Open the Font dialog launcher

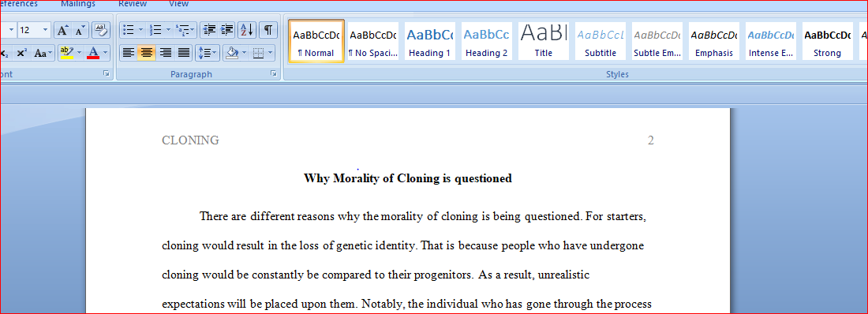(106, 73)
